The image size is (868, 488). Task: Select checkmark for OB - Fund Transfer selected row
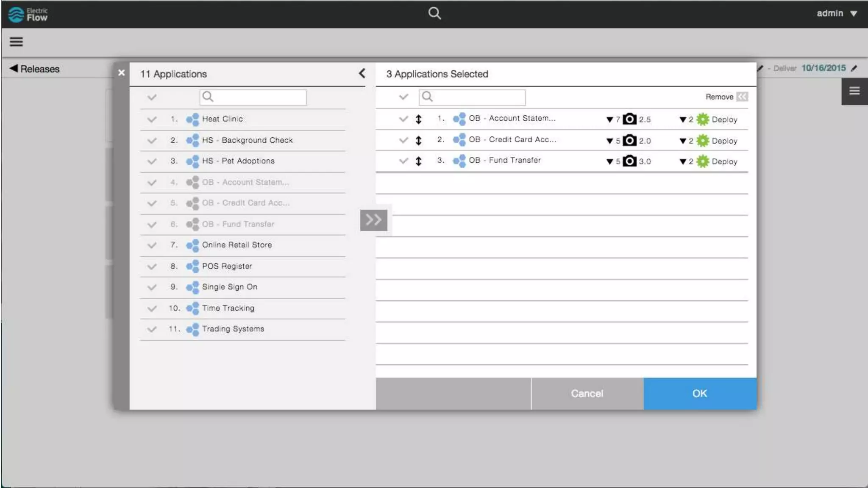(403, 161)
